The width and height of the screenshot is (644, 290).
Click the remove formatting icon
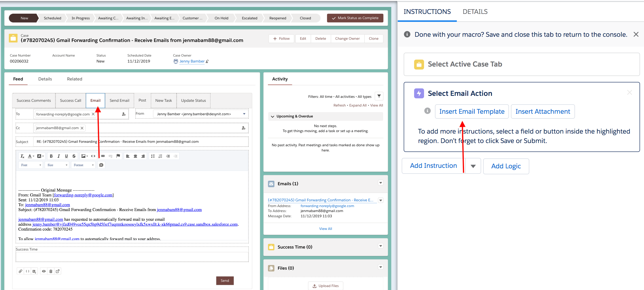(x=22, y=156)
